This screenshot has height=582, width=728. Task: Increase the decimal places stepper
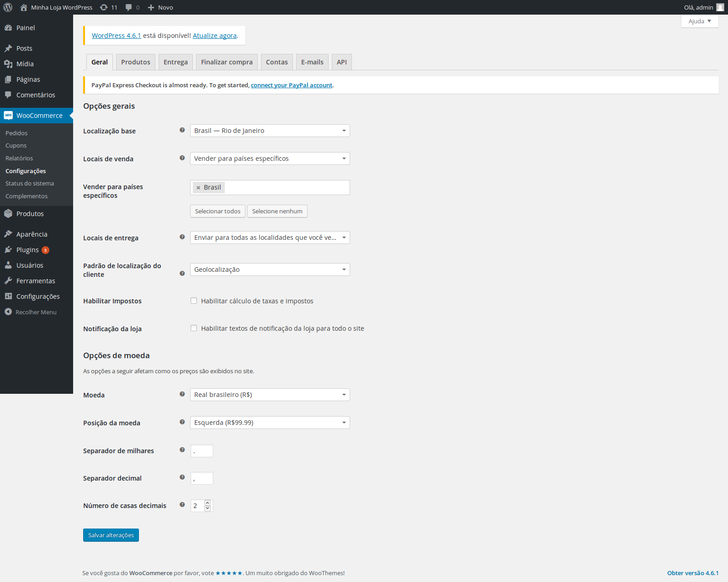pos(207,503)
